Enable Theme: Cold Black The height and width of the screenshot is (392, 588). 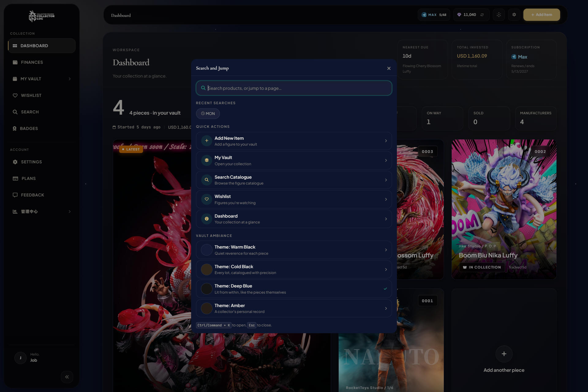tap(294, 269)
